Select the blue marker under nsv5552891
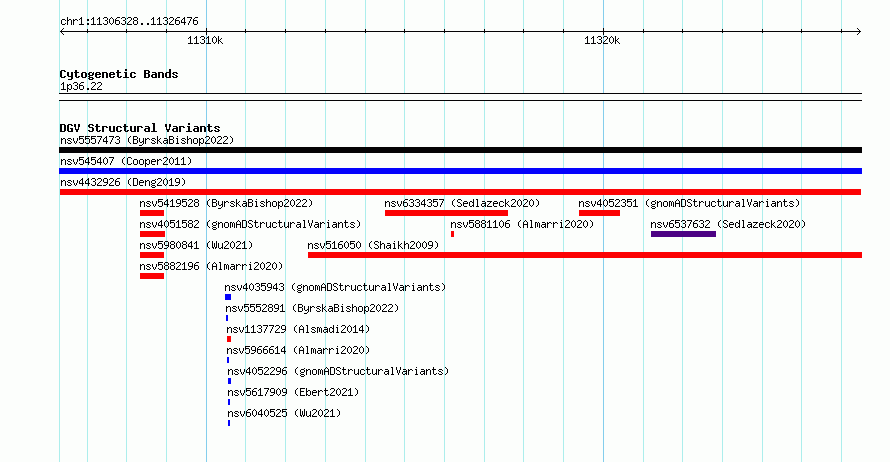This screenshot has width=890, height=462. coord(227,318)
